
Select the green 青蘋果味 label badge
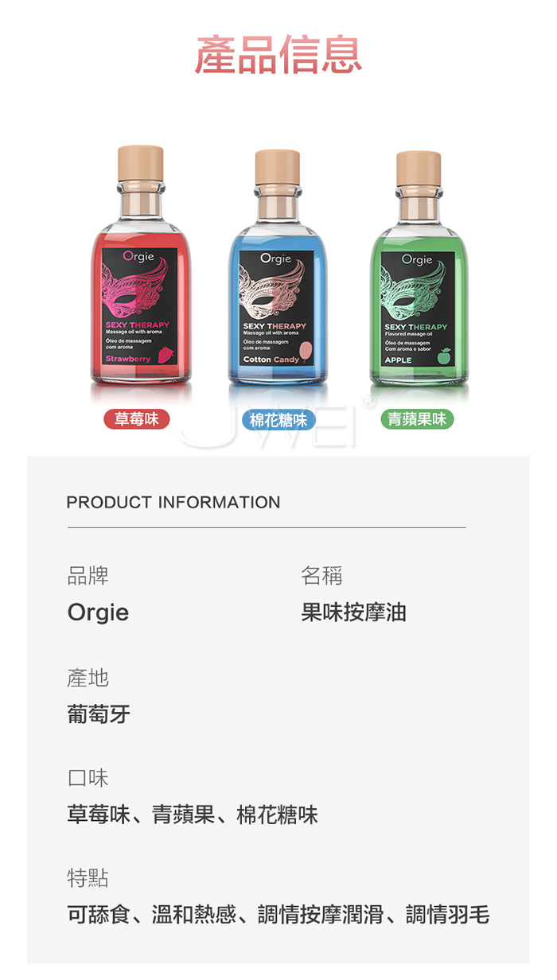coord(417,419)
